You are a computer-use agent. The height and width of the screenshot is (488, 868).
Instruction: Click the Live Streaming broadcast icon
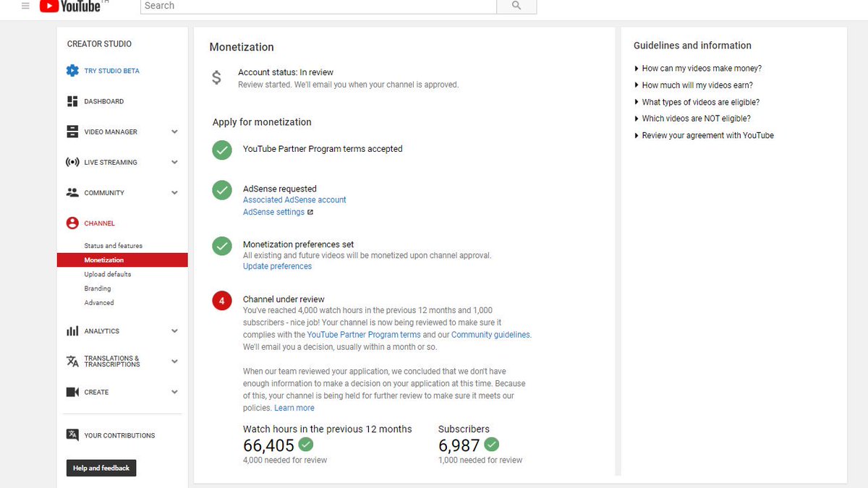[x=72, y=162]
